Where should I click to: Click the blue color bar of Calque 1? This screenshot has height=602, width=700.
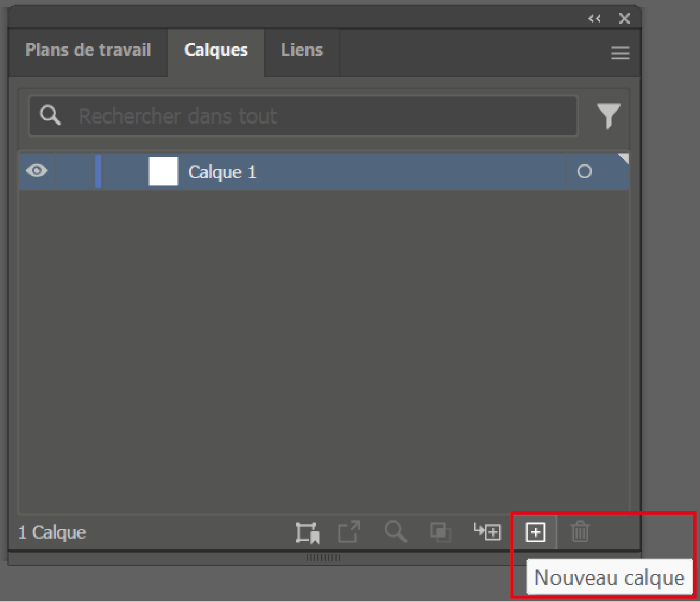[x=98, y=171]
